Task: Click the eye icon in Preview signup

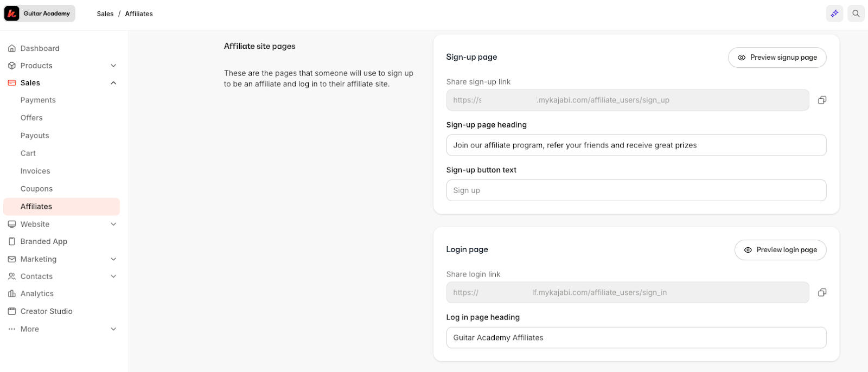Action: tap(742, 57)
